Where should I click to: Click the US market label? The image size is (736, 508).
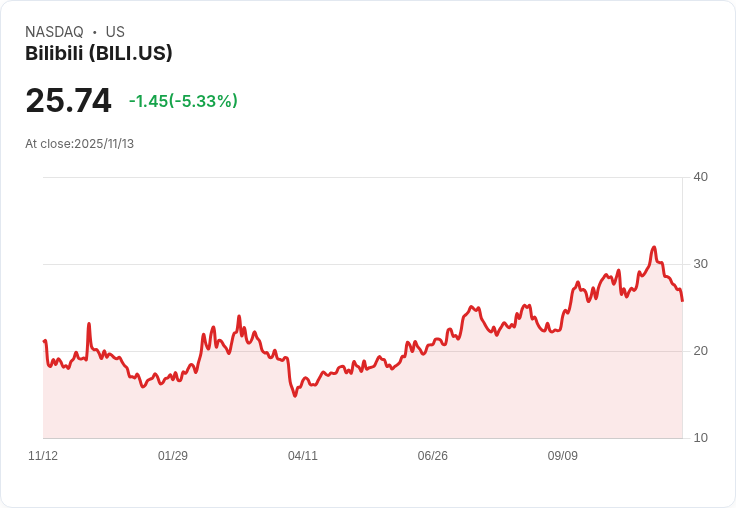click(x=115, y=32)
